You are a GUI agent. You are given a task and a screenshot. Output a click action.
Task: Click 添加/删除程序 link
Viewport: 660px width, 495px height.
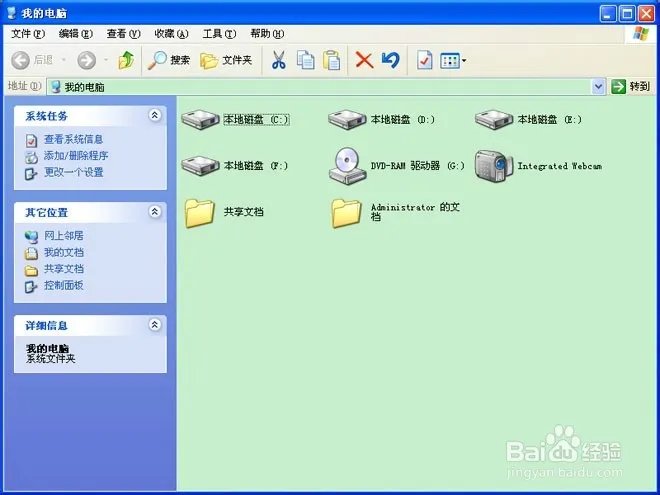tap(76, 156)
